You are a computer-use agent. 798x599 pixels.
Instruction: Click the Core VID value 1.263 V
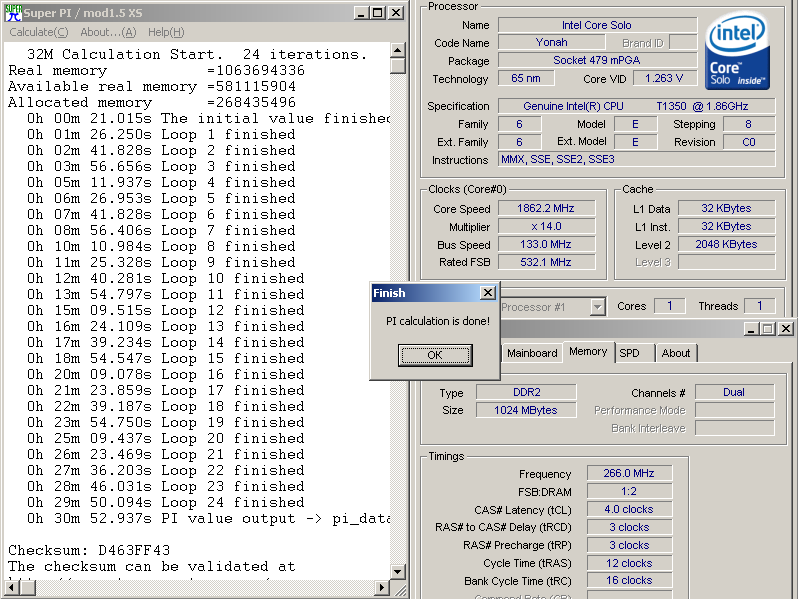[x=664, y=78]
